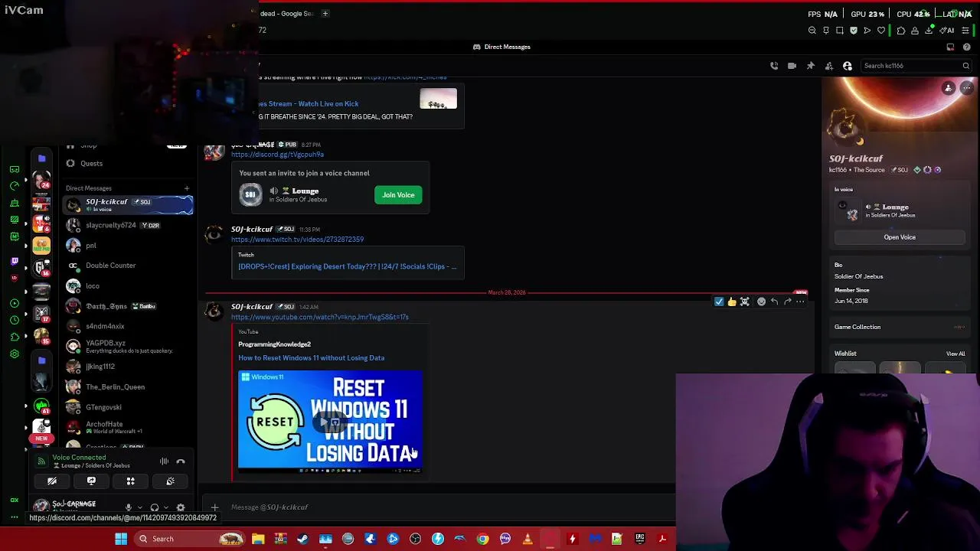Open browser downloads icon
The width and height of the screenshot is (980, 551).
pos(929,31)
